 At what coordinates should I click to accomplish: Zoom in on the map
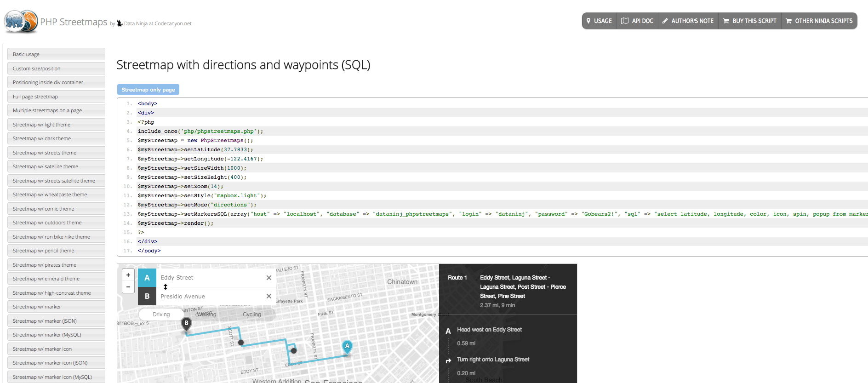click(128, 275)
